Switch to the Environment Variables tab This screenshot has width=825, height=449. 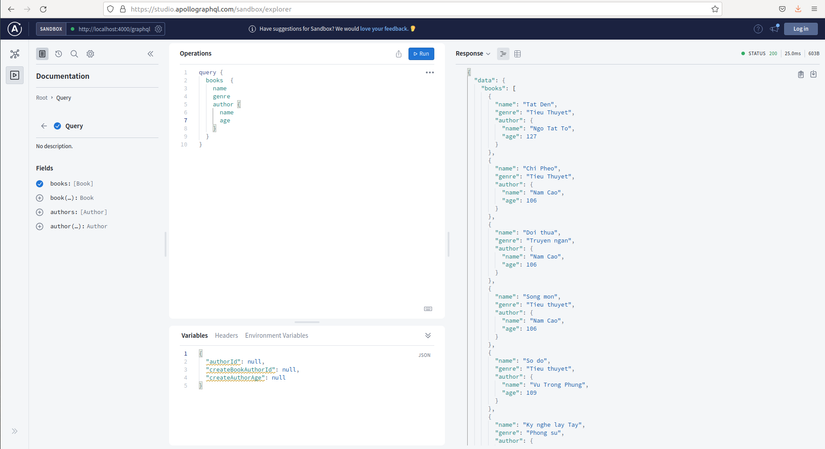click(276, 335)
